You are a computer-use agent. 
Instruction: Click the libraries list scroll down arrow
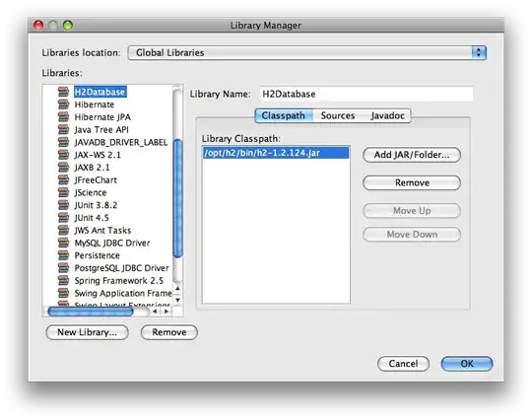tap(177, 300)
